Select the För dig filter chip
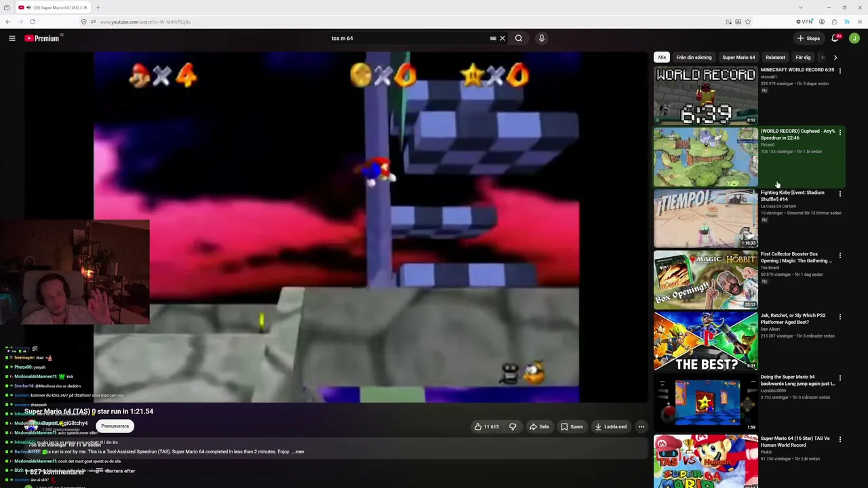Image resolution: width=868 pixels, height=488 pixels. click(803, 58)
